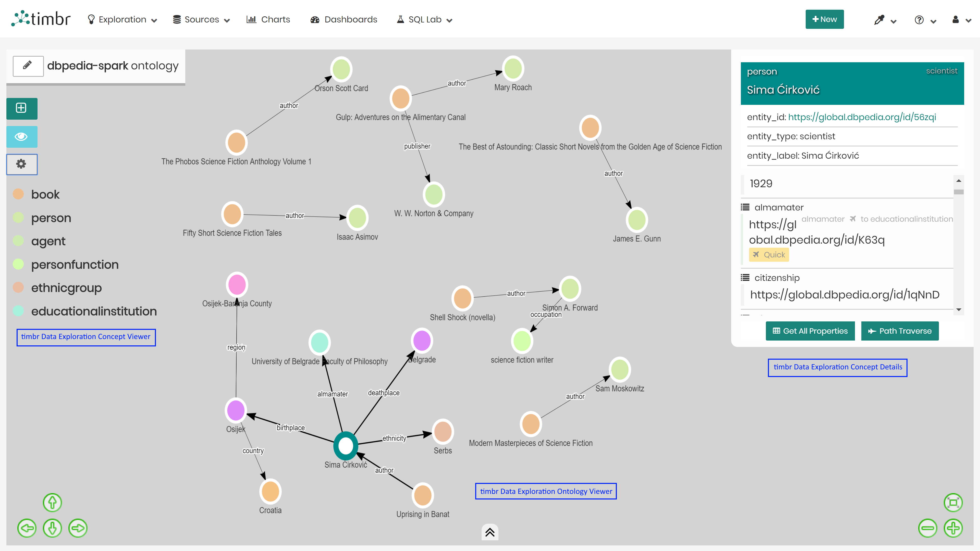Expand the Sources dropdown menu
Viewport: 980px width, 551px height.
[x=201, y=19]
